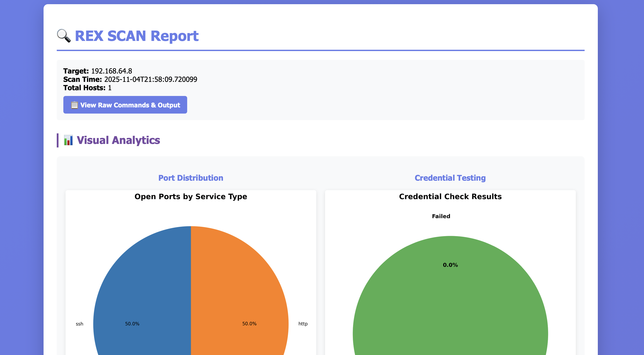
Task: Click the magnifying glass icon next to REX SCAN Report
Action: coord(64,36)
